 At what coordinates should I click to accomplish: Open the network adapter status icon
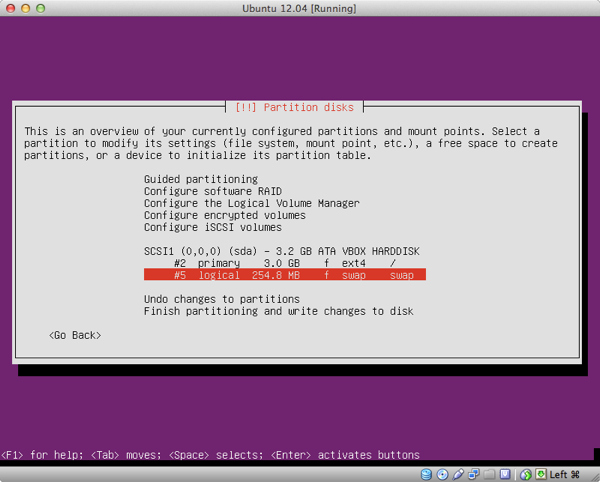[474, 473]
